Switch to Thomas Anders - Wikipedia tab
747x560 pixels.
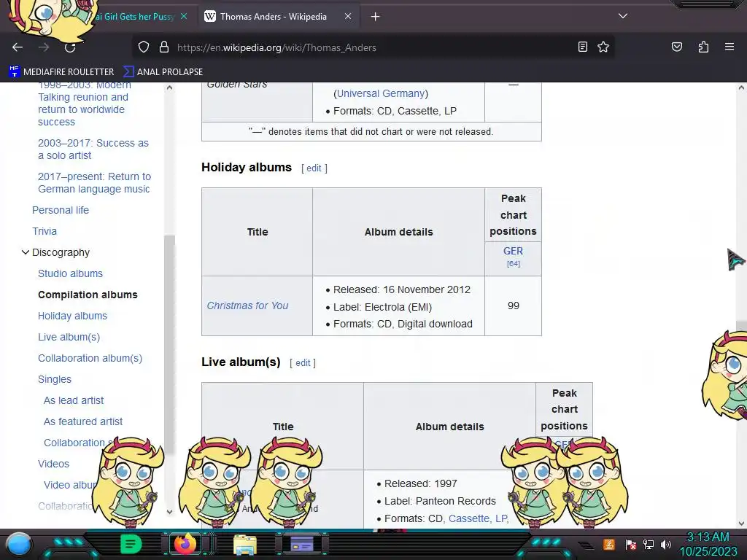[273, 17]
